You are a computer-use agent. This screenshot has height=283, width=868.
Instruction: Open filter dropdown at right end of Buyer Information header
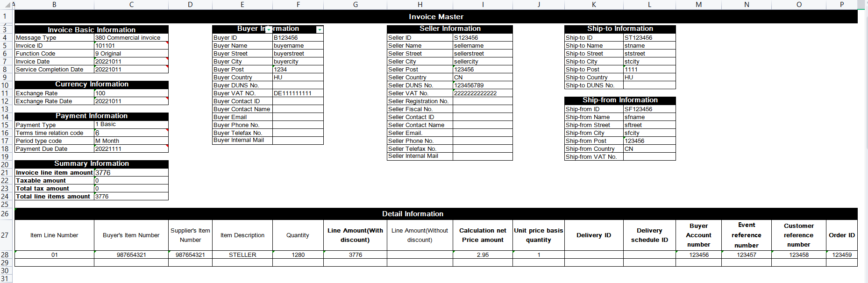click(320, 29)
